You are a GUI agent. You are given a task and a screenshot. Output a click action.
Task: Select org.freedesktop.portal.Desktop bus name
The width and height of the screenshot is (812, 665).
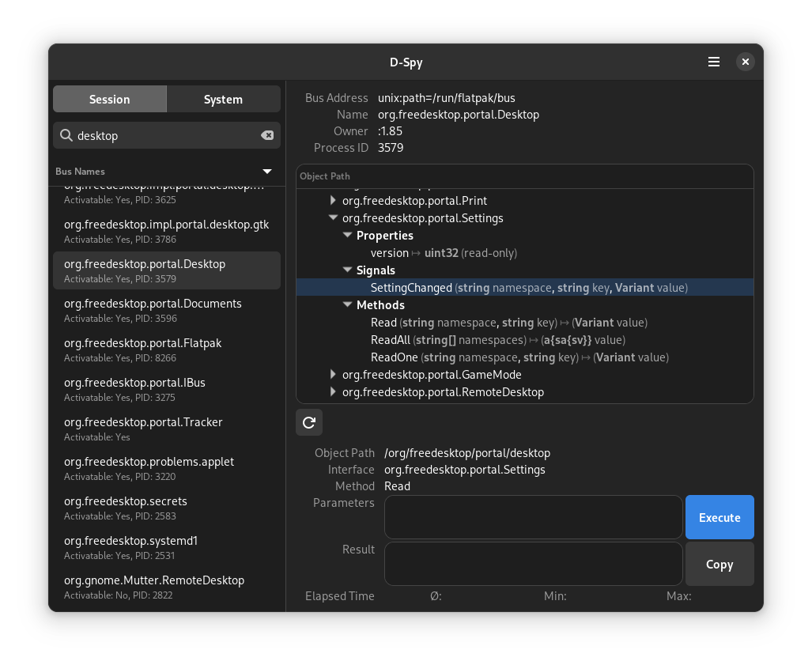pyautogui.click(x=167, y=270)
